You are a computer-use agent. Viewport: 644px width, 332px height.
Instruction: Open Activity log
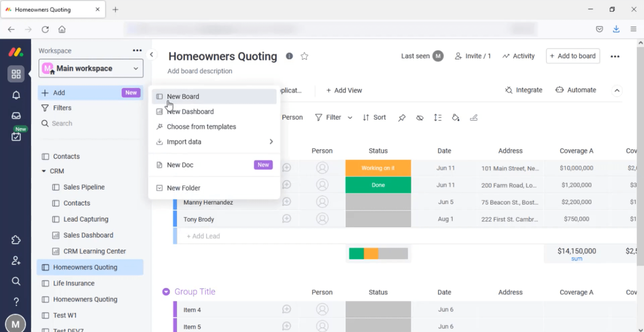pyautogui.click(x=518, y=56)
